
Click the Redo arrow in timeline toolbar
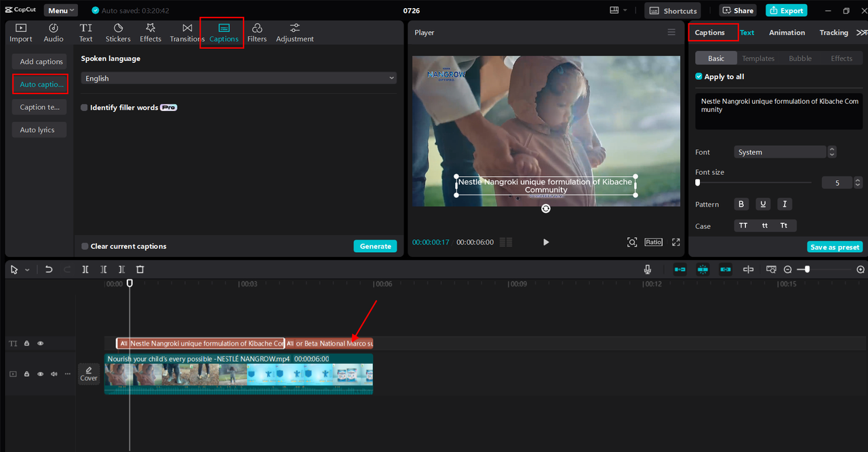pos(67,269)
